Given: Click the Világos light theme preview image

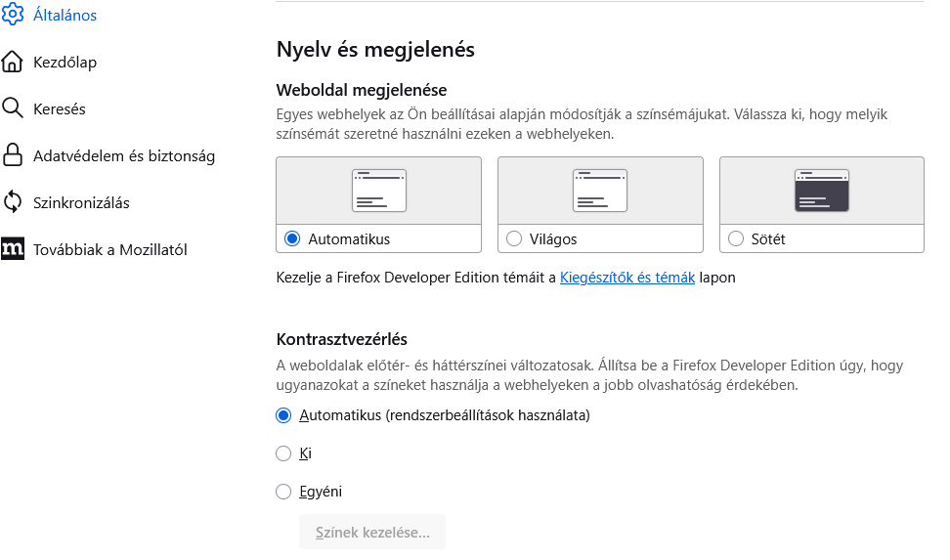Looking at the screenshot, I should click(600, 191).
